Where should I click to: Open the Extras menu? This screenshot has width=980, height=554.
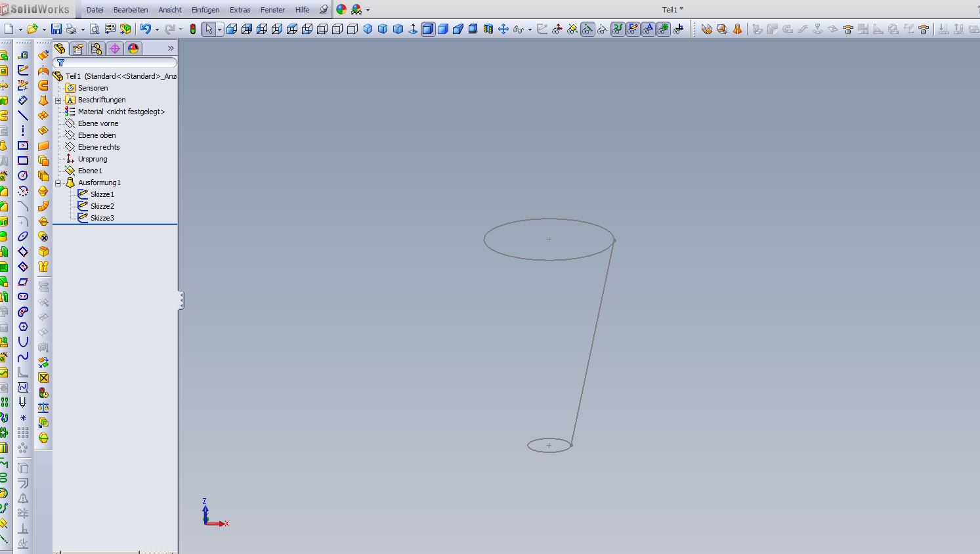click(240, 10)
